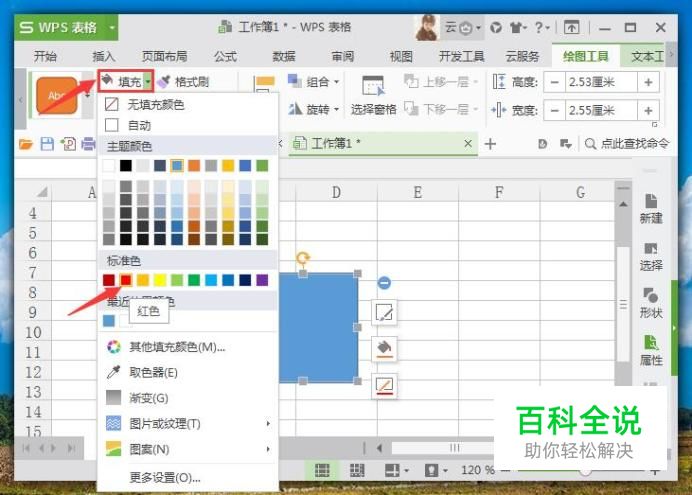Screen dimensions: 692x495
Task: Click the print icon in quick toolbar
Action: click(89, 144)
